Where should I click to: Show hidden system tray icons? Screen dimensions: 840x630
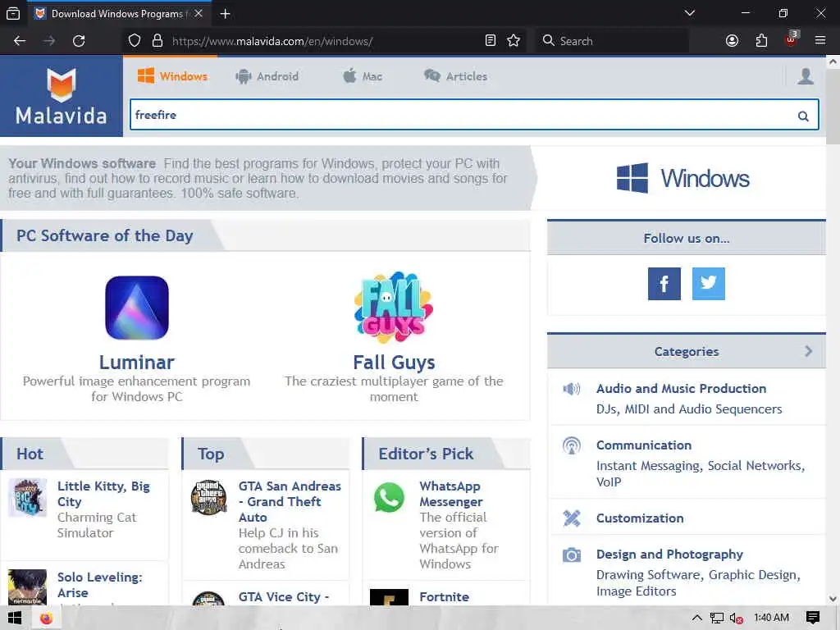pyautogui.click(x=696, y=618)
